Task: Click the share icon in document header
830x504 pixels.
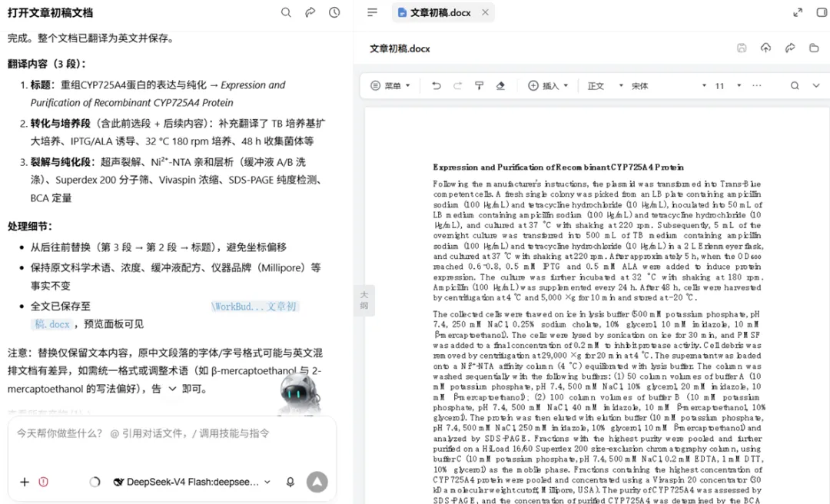Action: 790,48
